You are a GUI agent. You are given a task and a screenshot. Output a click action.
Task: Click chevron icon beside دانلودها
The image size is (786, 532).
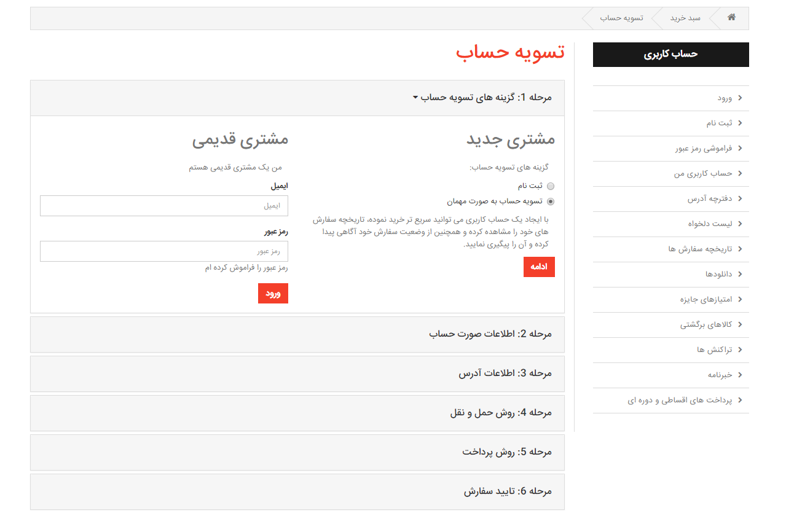pos(739,275)
